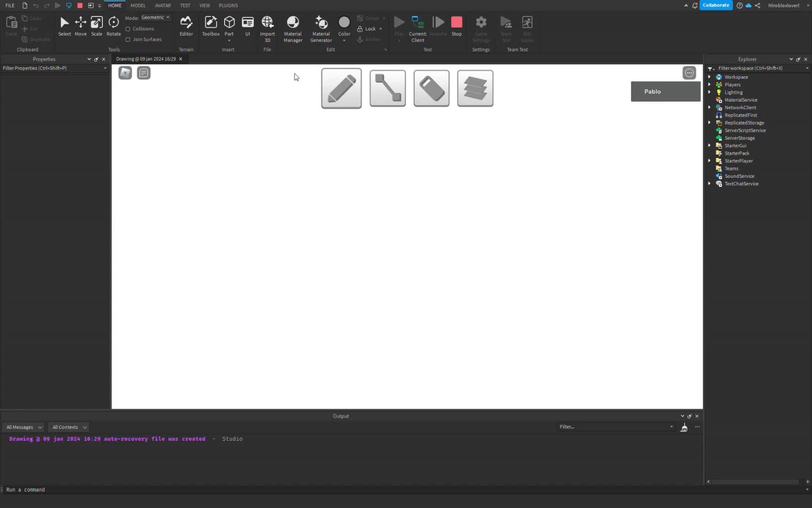
Task: Open the Material Manager
Action: click(293, 28)
